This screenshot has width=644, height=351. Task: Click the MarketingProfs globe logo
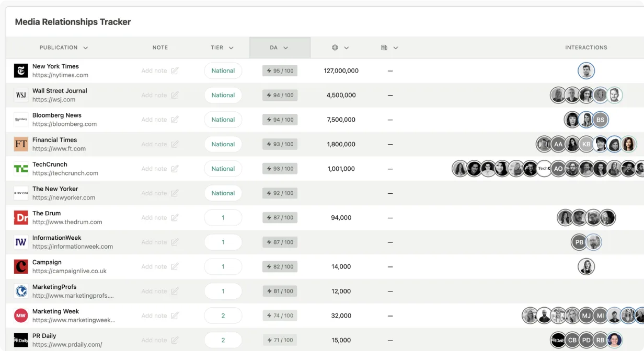[21, 291]
